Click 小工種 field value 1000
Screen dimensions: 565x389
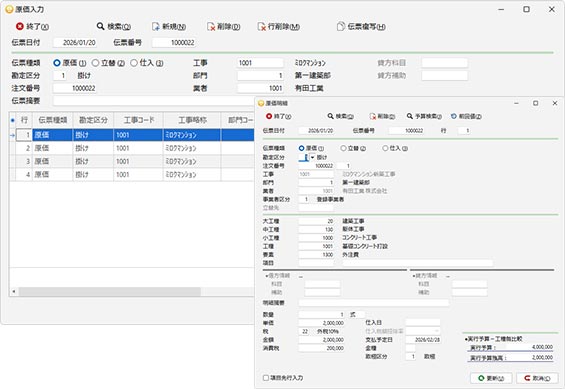pos(316,238)
